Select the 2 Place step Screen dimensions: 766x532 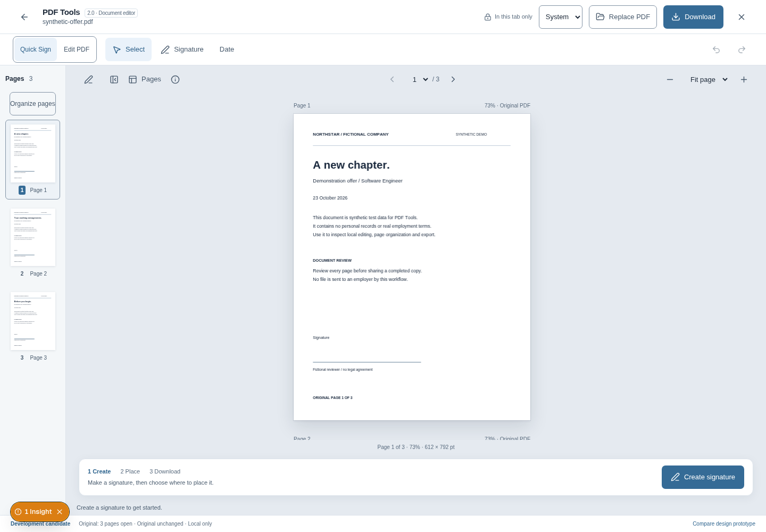[130, 471]
